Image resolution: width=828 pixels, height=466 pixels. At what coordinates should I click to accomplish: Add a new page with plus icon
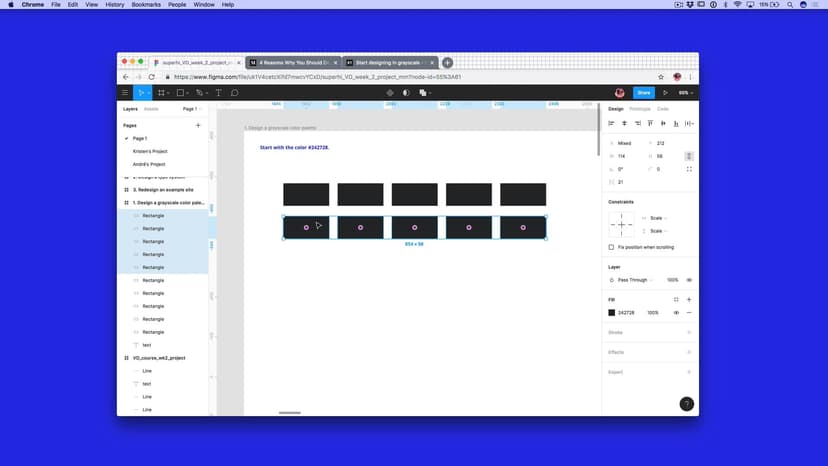[198, 125]
